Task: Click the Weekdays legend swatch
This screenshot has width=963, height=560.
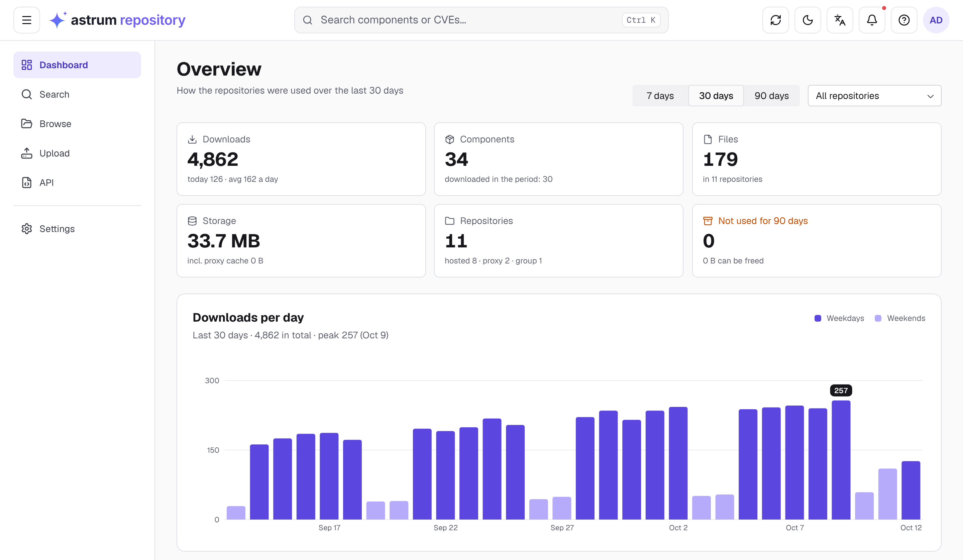Action: 818,318
